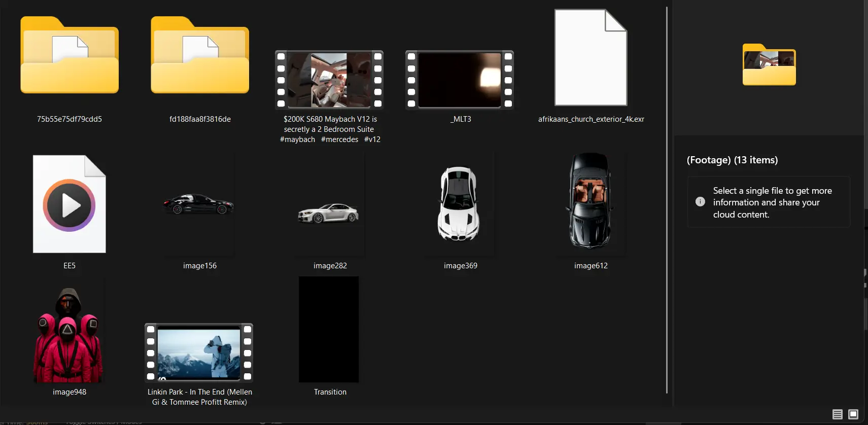
Task: Click the Footage 13 items heading
Action: 732,160
